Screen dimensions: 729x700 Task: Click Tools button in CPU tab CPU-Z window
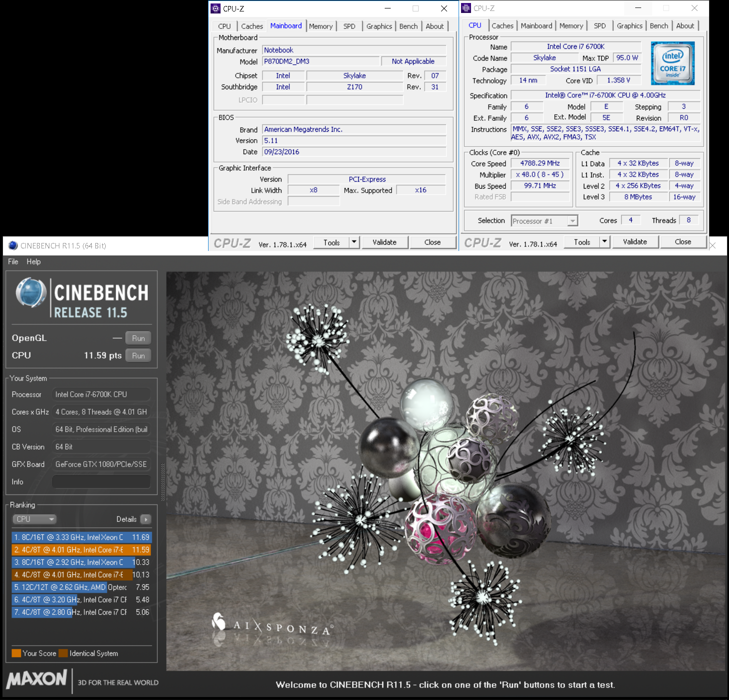coord(582,241)
